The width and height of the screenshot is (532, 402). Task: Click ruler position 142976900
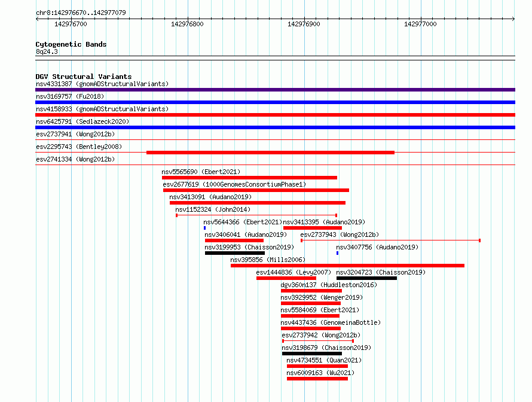pos(304,24)
